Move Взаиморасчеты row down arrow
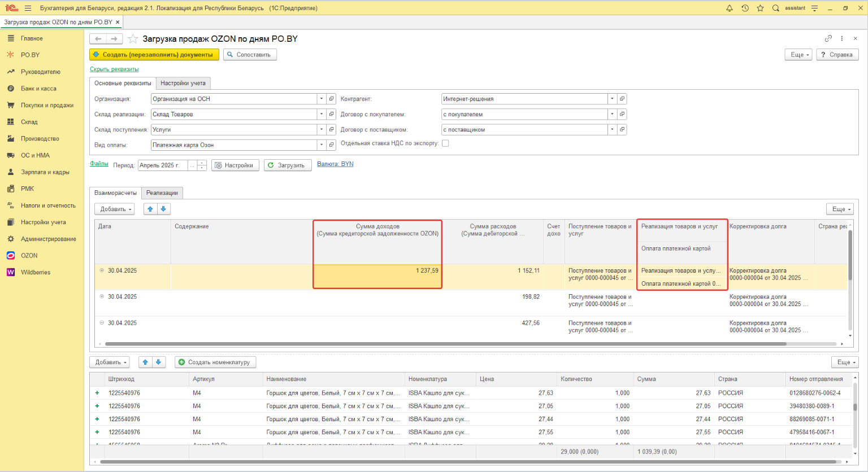868x472 pixels. (163, 209)
